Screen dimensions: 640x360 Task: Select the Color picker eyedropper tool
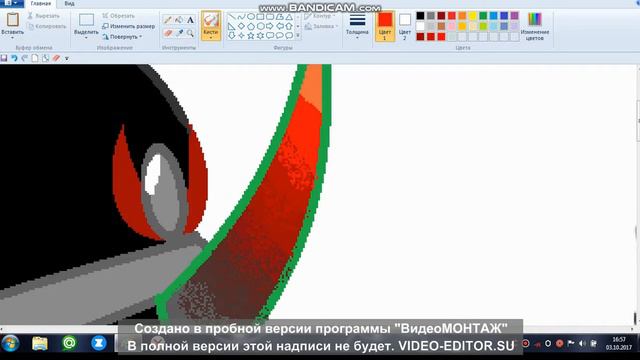coord(179,33)
